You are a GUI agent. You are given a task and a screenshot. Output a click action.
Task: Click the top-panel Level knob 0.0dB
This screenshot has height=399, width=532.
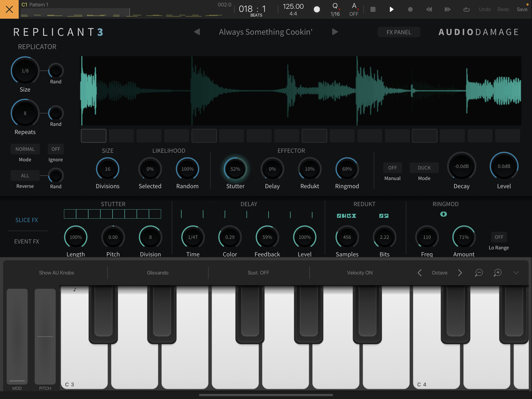[504, 166]
